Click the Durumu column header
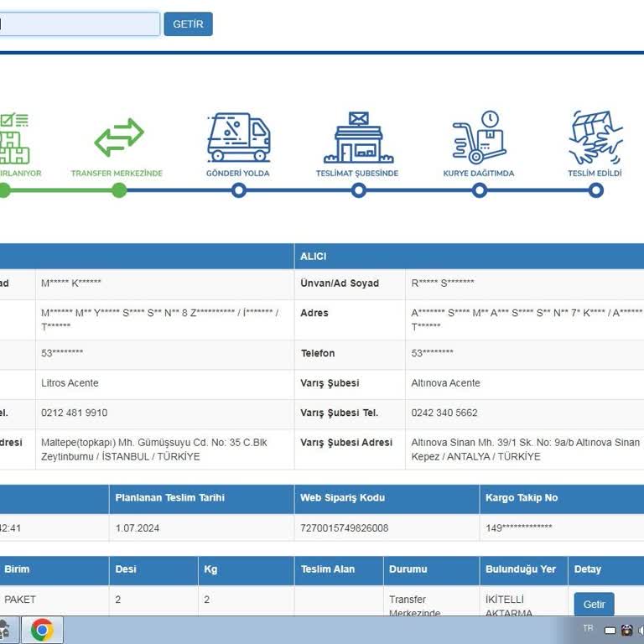 pyautogui.click(x=431, y=570)
